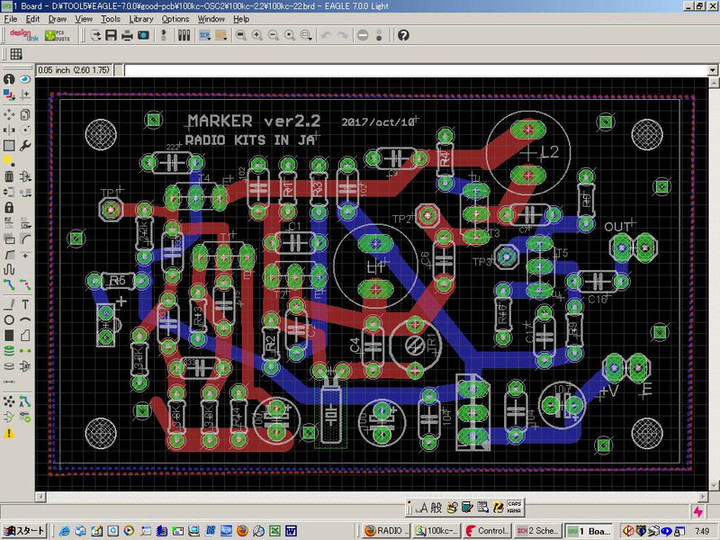Open the Errors list via warning triangle
The height and width of the screenshot is (540, 720).
(9, 433)
